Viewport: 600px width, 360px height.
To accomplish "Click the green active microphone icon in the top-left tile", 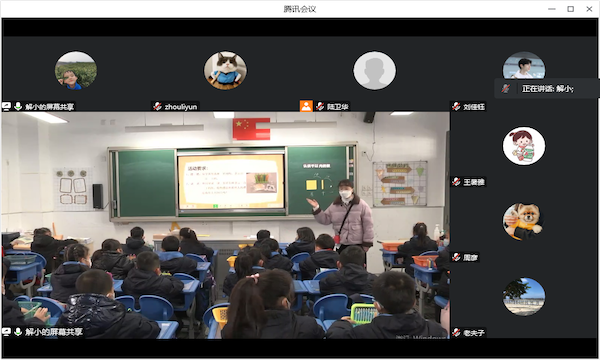I will [18, 106].
